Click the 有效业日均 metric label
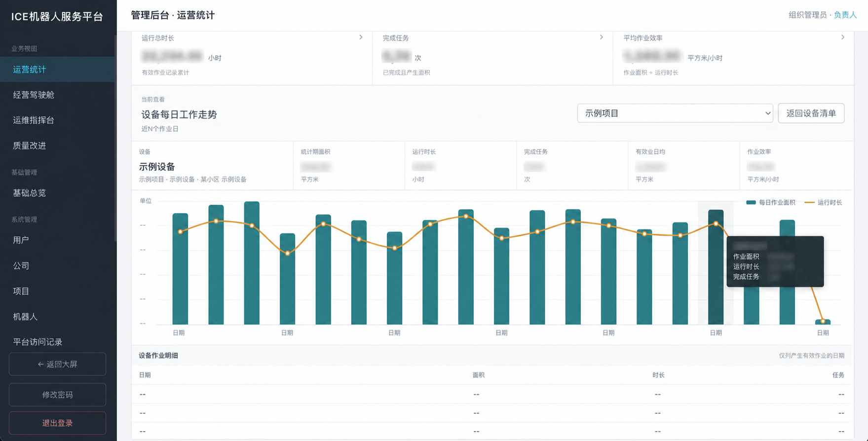The height and width of the screenshot is (441, 868). 650,152
